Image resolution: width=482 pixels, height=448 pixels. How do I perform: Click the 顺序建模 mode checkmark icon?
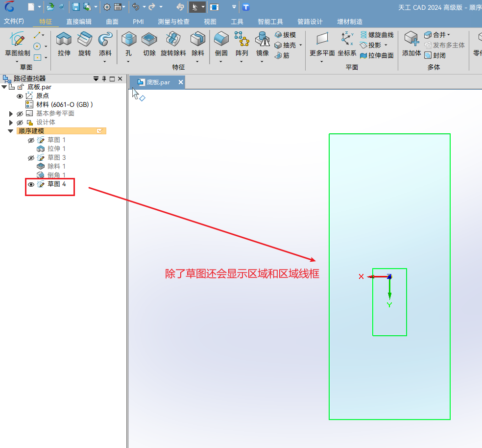tap(99, 131)
